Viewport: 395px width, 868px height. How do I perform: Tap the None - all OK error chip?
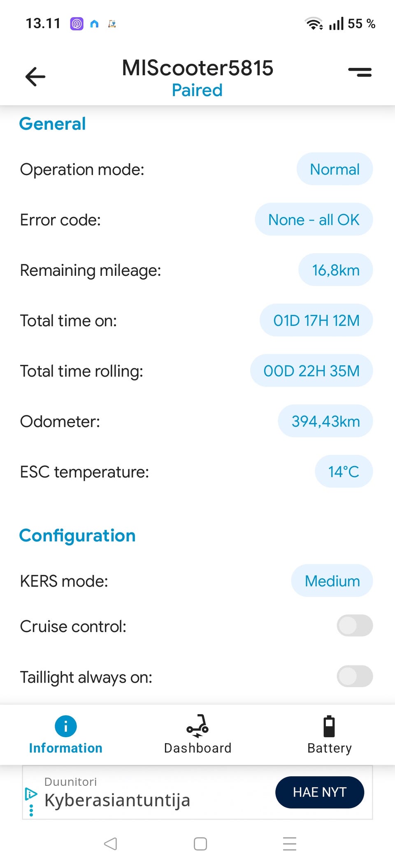click(314, 219)
